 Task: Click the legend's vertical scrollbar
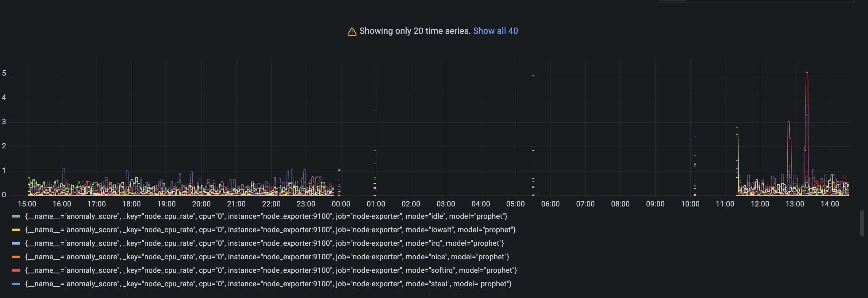pos(862,223)
